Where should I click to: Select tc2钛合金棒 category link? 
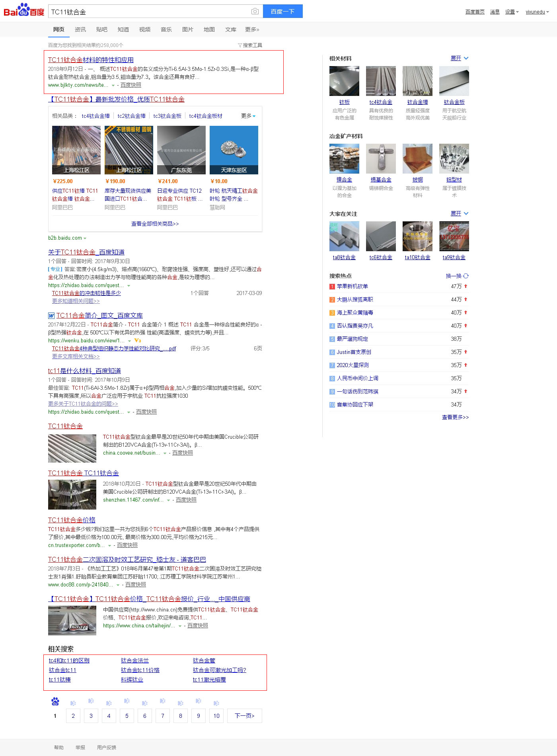click(132, 116)
